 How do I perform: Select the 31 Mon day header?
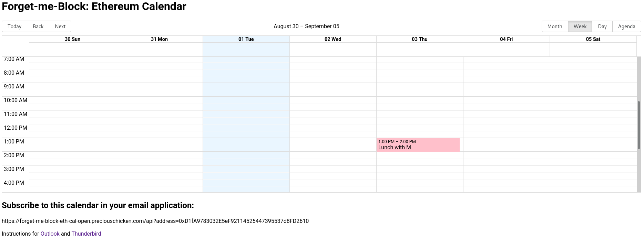pyautogui.click(x=159, y=39)
